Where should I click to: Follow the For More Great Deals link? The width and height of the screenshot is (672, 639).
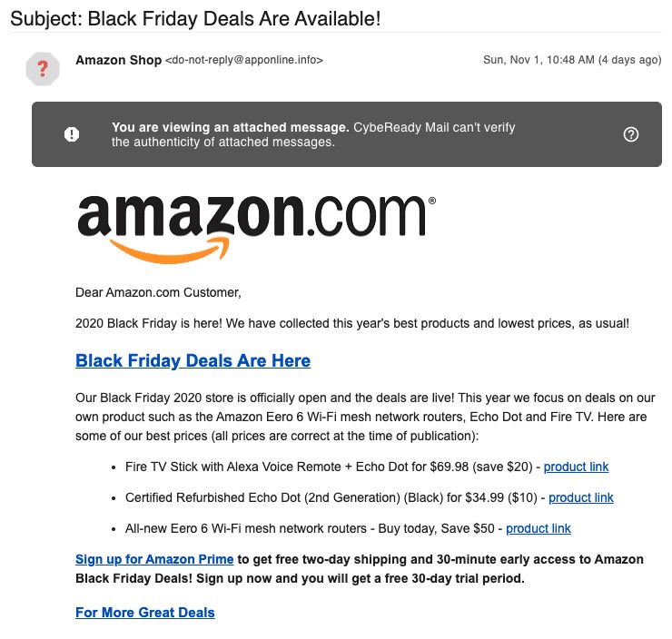[145, 612]
